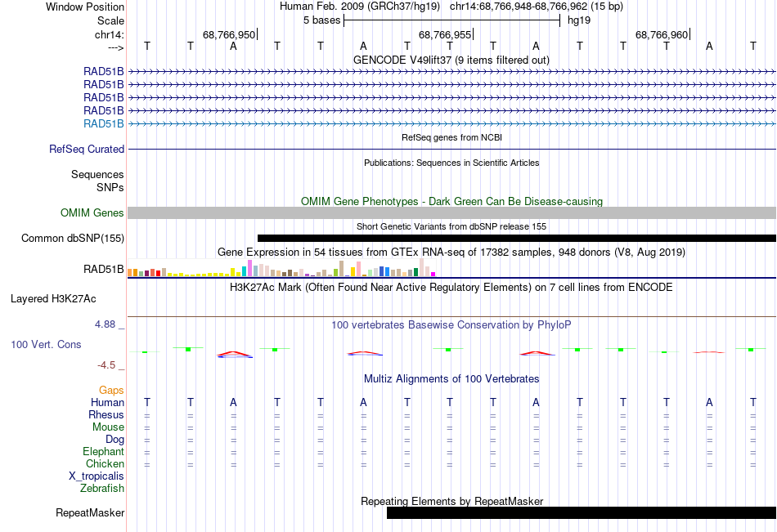This screenshot has width=777, height=532.
Task: Select the X_tropicalis alignment row label
Action: (x=97, y=476)
